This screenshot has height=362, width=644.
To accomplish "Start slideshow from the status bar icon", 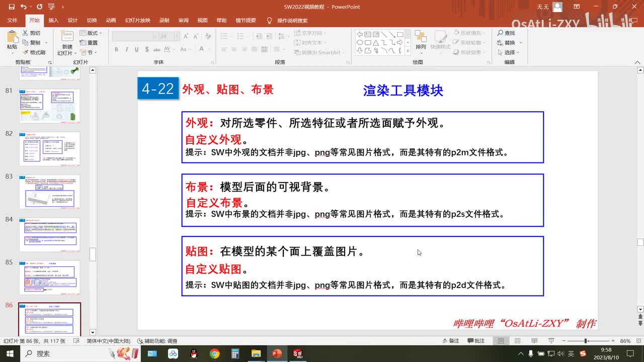I will tap(551, 340).
